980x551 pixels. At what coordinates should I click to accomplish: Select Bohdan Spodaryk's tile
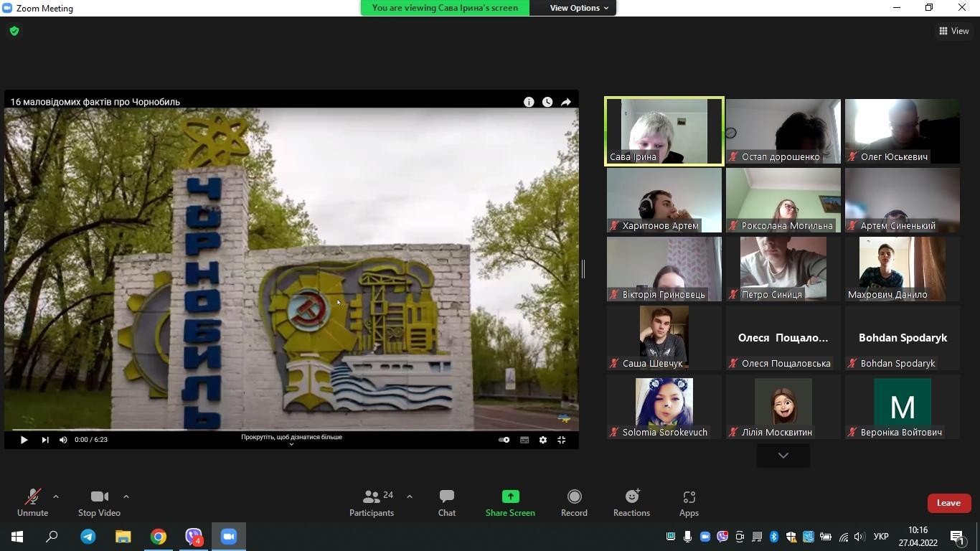click(x=903, y=338)
